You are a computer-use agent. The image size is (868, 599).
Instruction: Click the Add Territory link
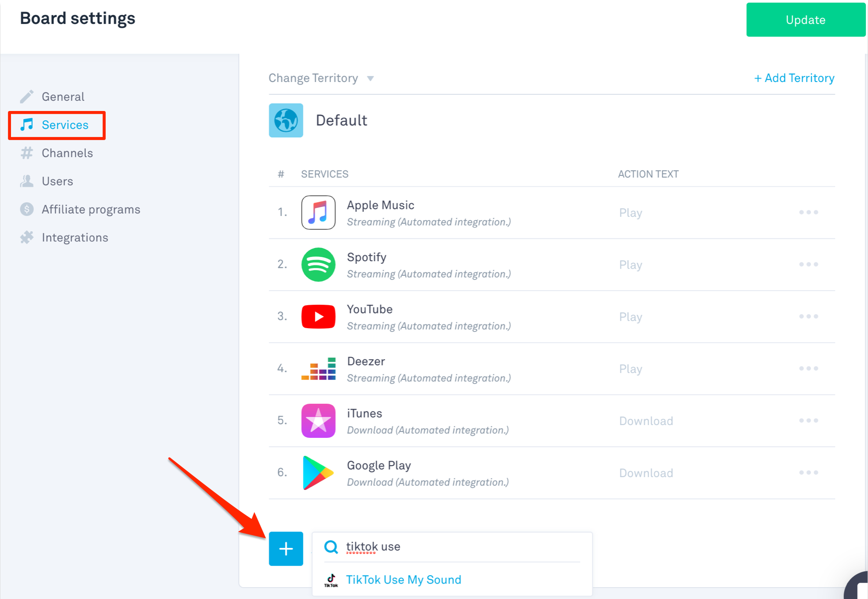(795, 78)
